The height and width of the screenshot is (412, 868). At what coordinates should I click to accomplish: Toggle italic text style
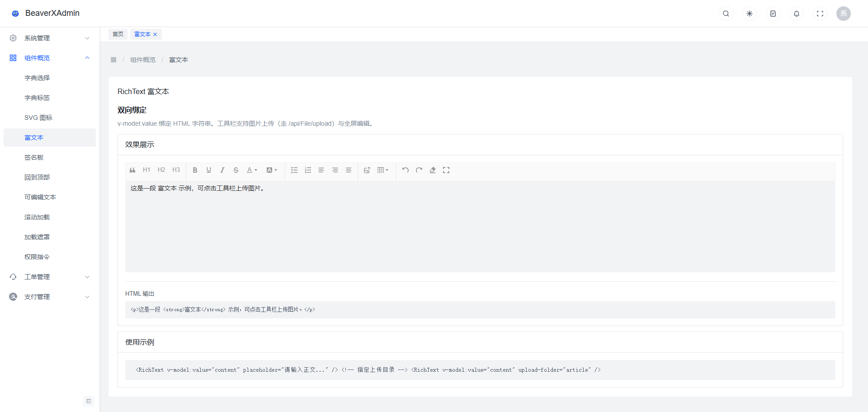[x=222, y=170]
